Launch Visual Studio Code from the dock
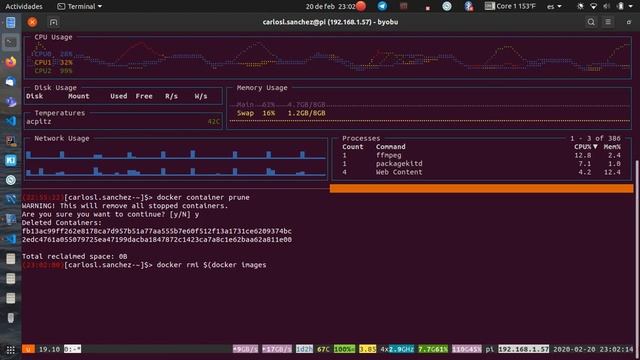The height and width of the screenshot is (360, 640). point(11,121)
